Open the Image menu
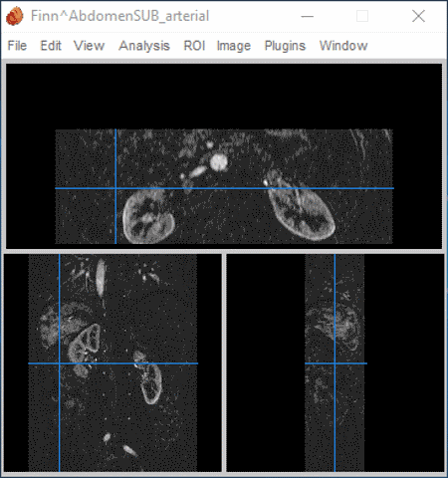 [233, 46]
